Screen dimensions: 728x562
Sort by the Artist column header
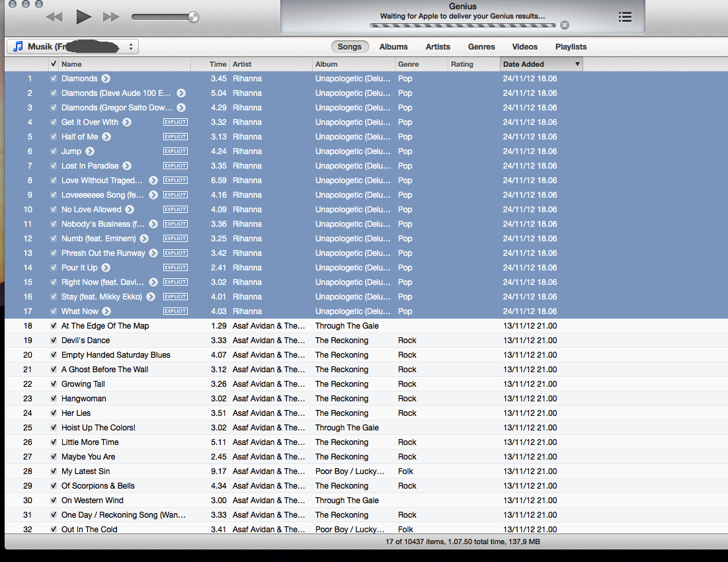coord(271,64)
